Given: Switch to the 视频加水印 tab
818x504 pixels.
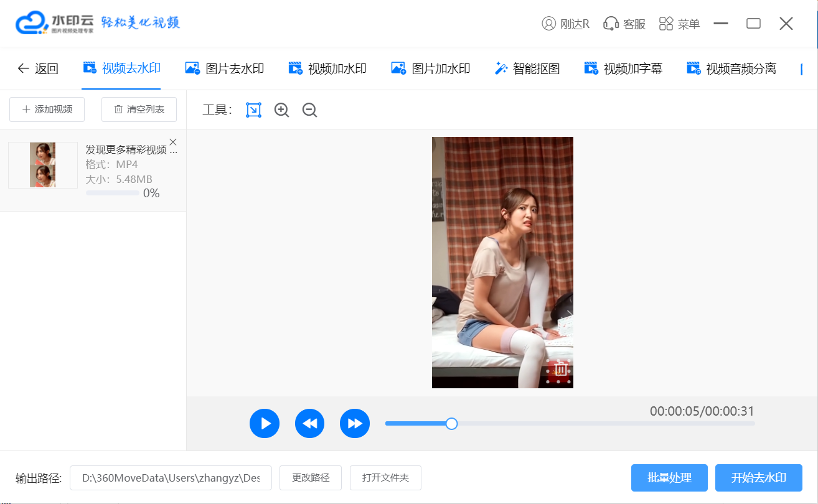Looking at the screenshot, I should tap(327, 68).
